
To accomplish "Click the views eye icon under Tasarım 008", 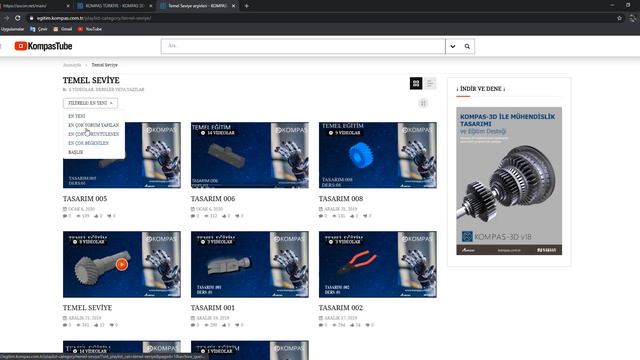I will 334,216.
